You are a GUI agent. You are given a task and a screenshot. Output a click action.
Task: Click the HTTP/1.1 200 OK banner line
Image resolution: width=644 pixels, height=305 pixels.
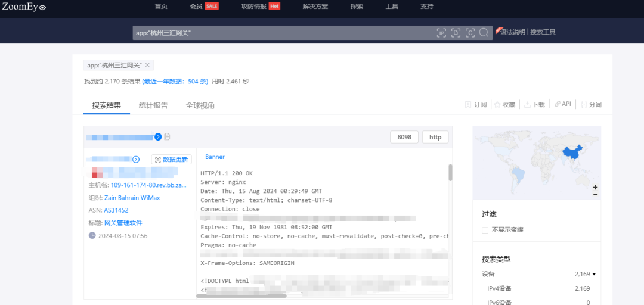[227, 173]
